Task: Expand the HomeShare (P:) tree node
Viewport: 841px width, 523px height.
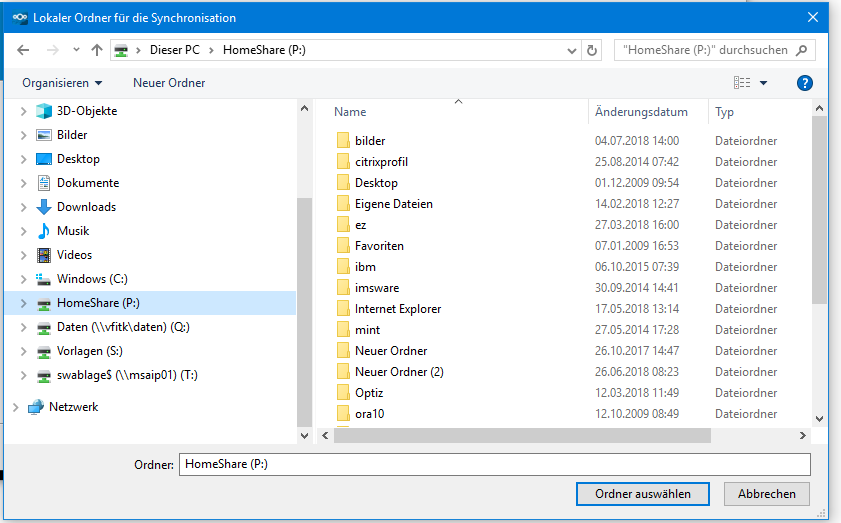Action: [23, 303]
